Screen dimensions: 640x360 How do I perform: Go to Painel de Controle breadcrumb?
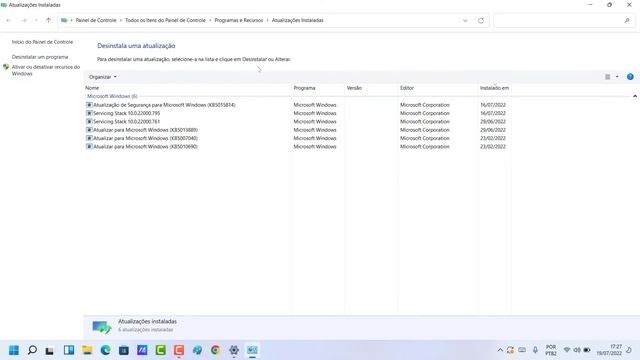(96, 20)
